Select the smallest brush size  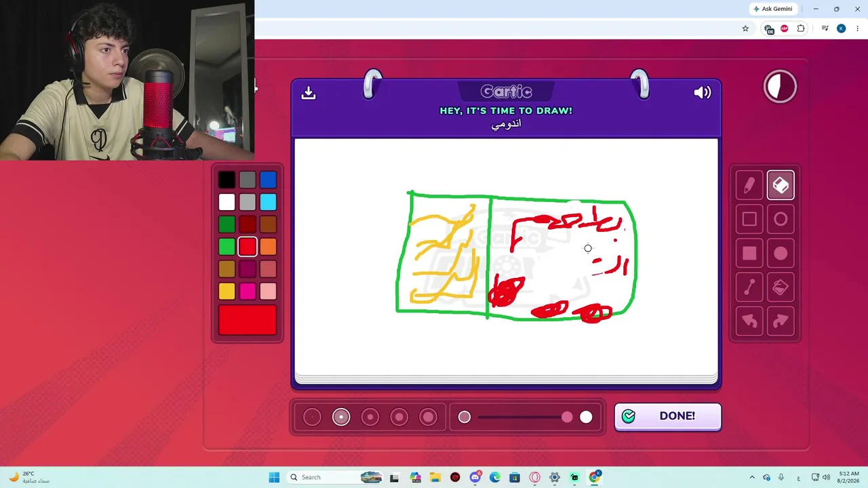click(x=312, y=417)
